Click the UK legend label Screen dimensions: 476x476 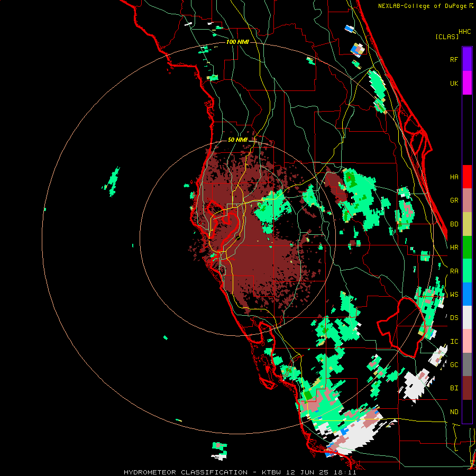pos(454,83)
